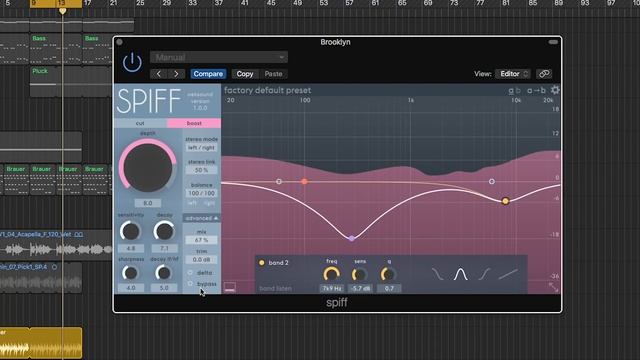Toggle band 2 enable dot
This screenshot has width=640, height=360.
pyautogui.click(x=262, y=263)
